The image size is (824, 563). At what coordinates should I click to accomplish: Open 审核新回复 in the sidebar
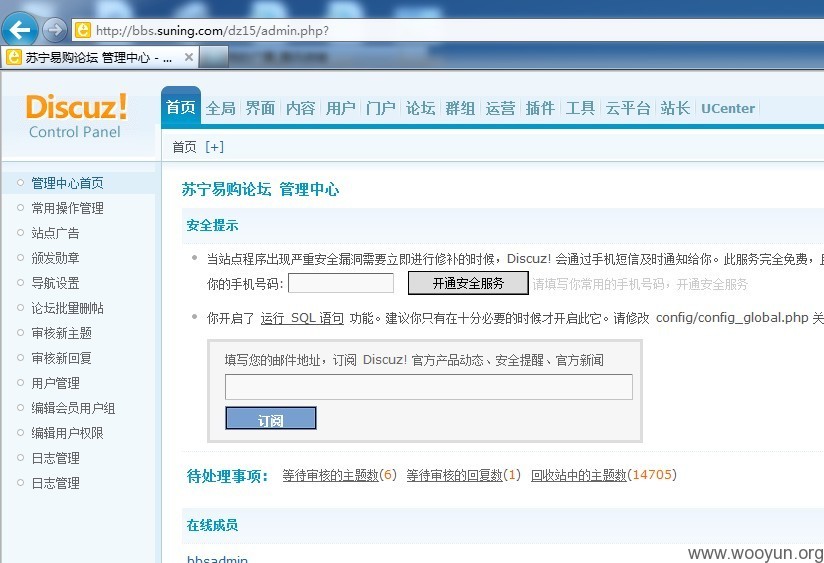[x=61, y=358]
